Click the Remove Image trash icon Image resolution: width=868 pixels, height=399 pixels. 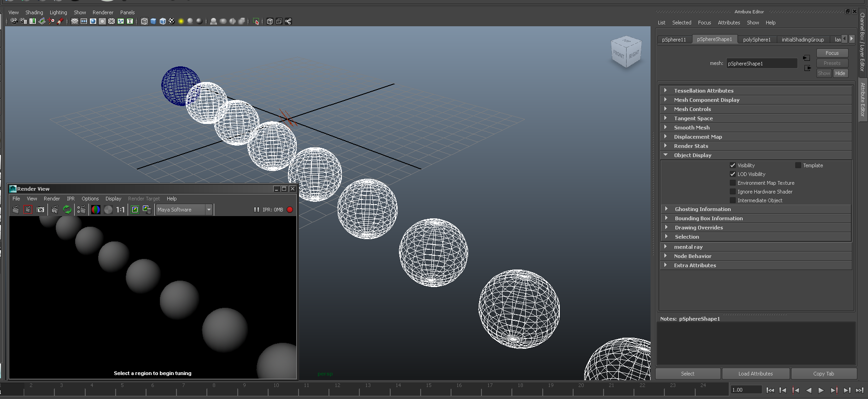click(147, 210)
